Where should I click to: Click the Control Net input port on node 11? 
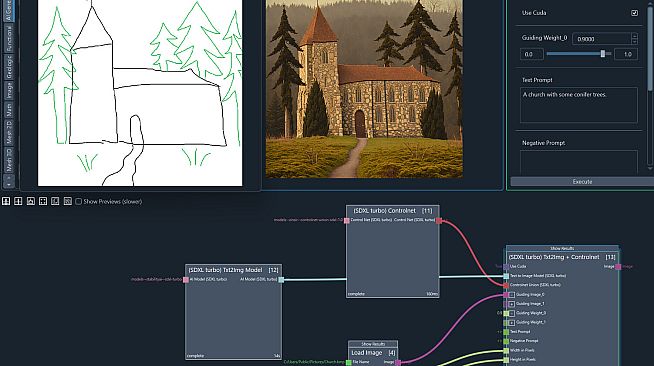coord(347,220)
